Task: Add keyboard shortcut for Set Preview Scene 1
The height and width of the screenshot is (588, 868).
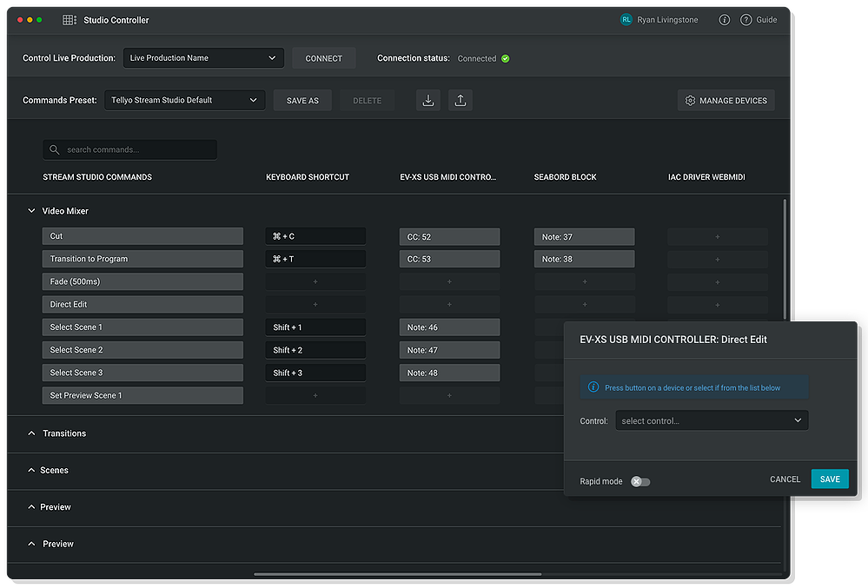Action: click(x=315, y=395)
